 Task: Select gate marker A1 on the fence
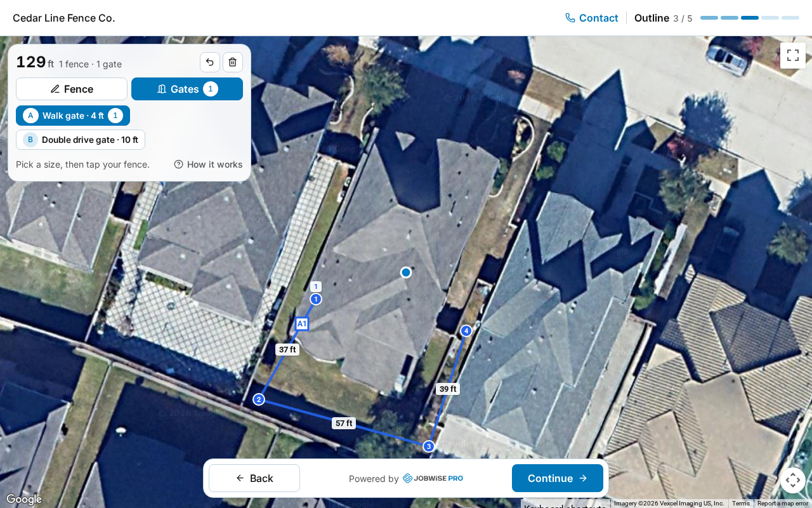click(302, 324)
